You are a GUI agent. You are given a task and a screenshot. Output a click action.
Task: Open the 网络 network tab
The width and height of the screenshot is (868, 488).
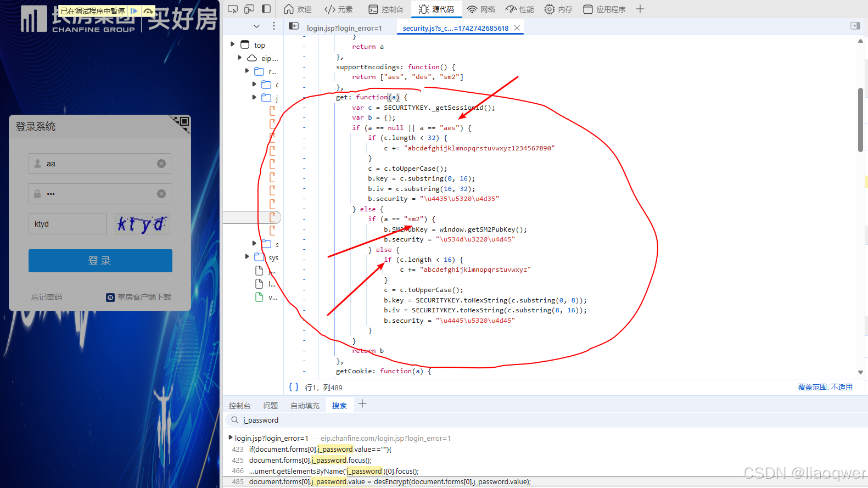click(481, 9)
